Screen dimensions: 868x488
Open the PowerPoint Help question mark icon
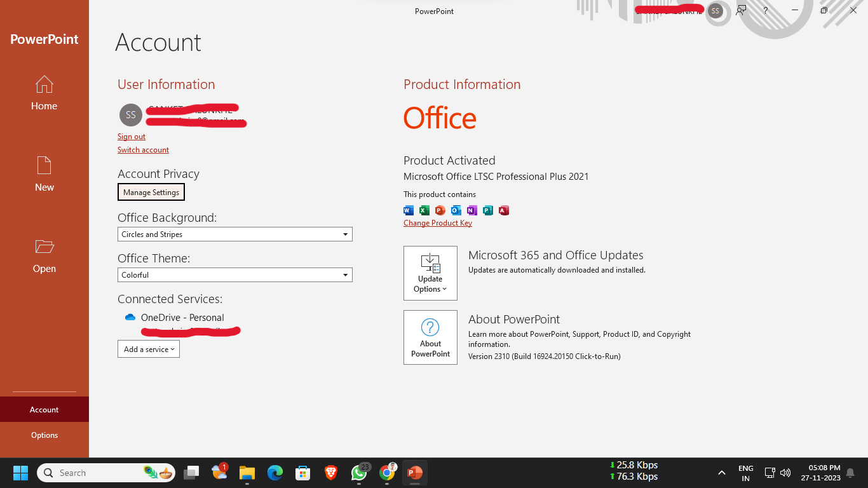click(x=766, y=10)
